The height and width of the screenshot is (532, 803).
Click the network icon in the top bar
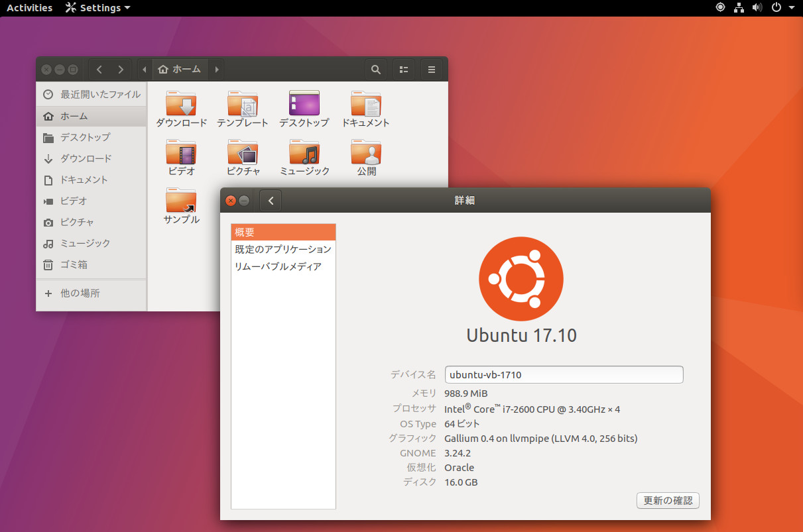click(739, 7)
